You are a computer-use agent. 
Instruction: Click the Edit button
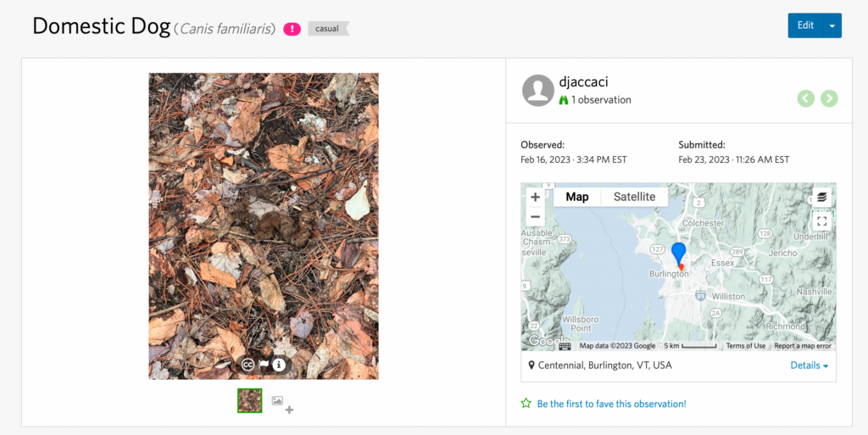(x=805, y=25)
